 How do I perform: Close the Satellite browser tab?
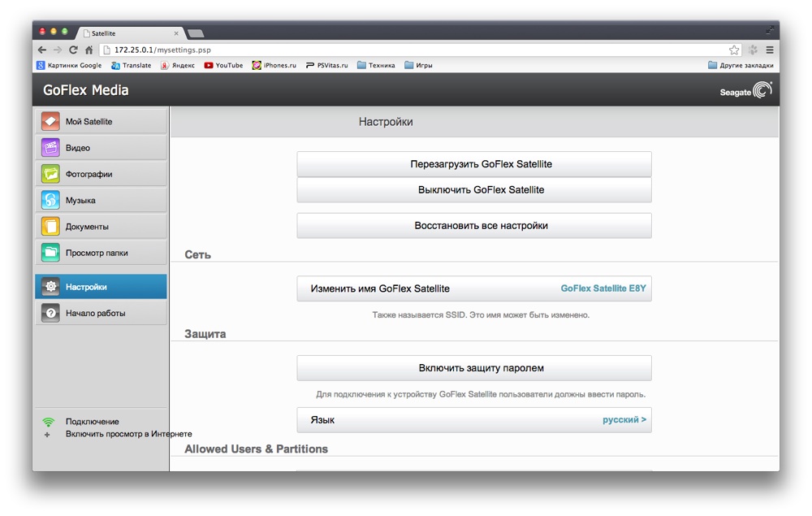click(176, 33)
